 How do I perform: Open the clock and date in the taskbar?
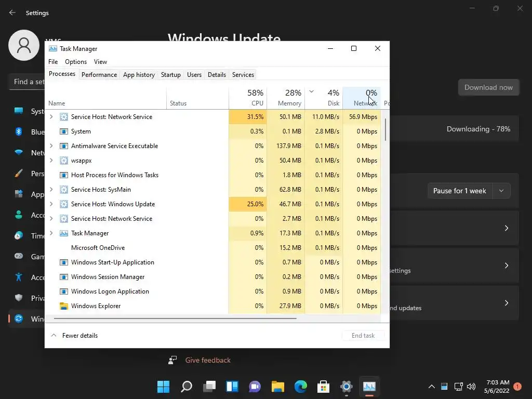(497, 387)
